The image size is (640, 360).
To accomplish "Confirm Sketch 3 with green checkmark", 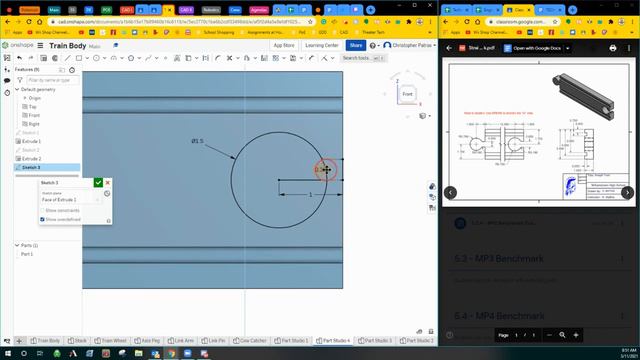I will (x=98, y=182).
